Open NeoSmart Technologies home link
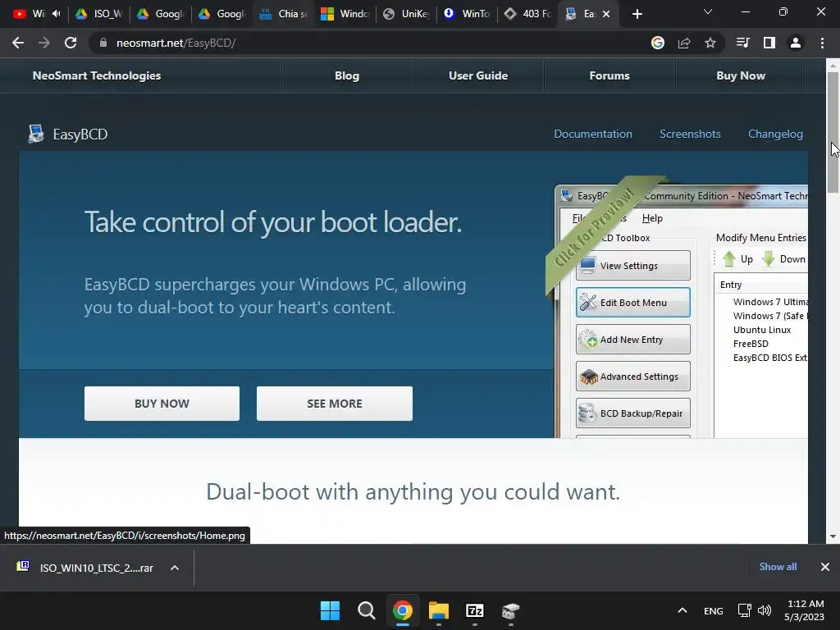Image resolution: width=840 pixels, height=630 pixels. click(x=97, y=75)
